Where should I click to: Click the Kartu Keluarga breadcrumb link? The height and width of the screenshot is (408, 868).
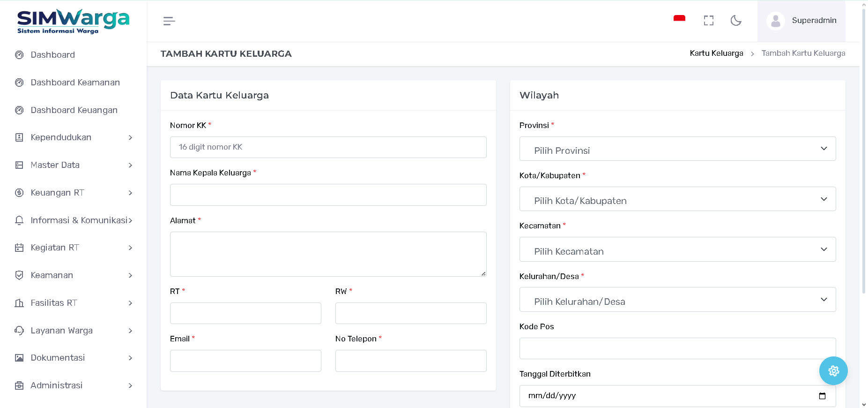[x=716, y=53]
